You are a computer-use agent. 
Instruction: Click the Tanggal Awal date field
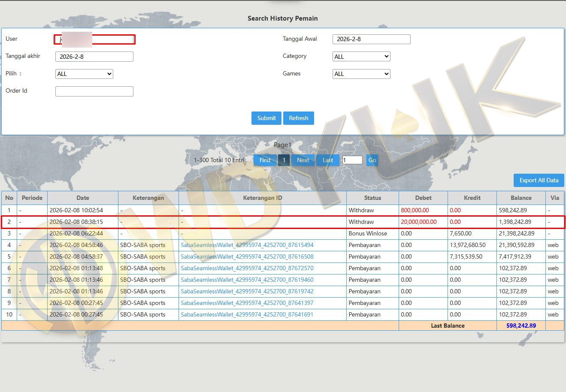[371, 39]
